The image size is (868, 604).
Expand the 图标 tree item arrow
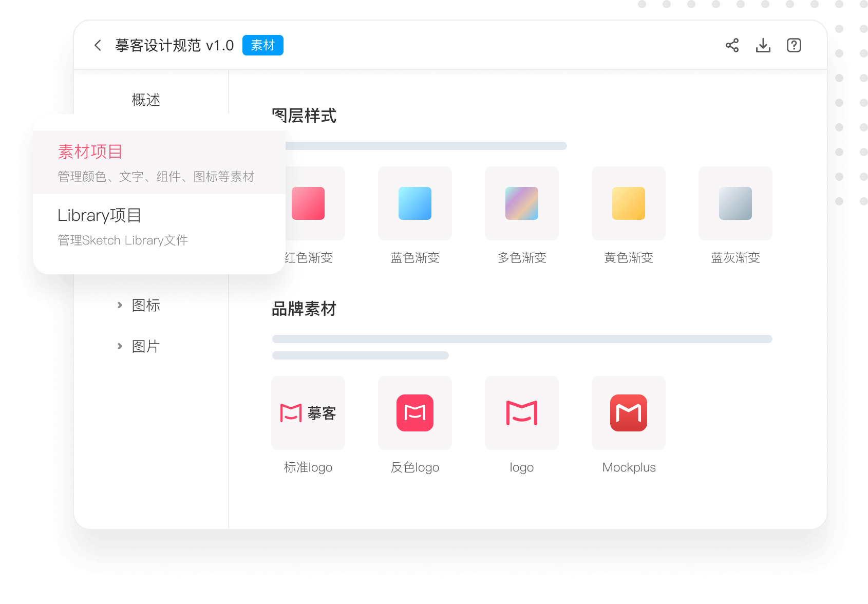click(x=120, y=305)
